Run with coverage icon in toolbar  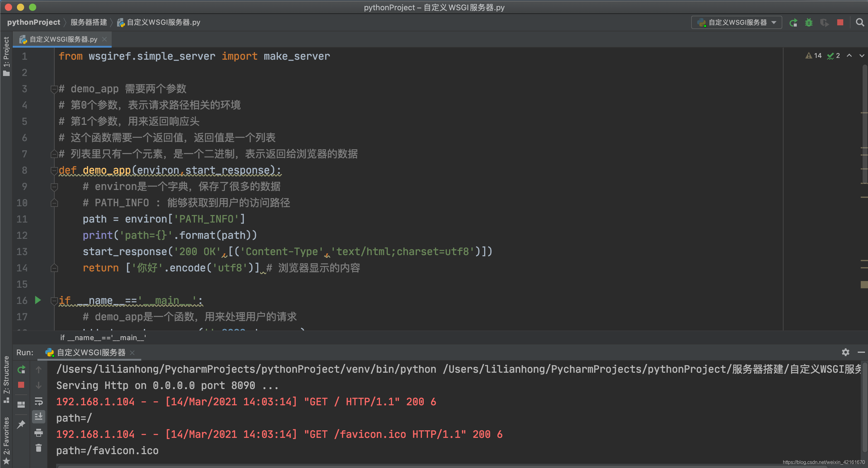[x=825, y=22]
